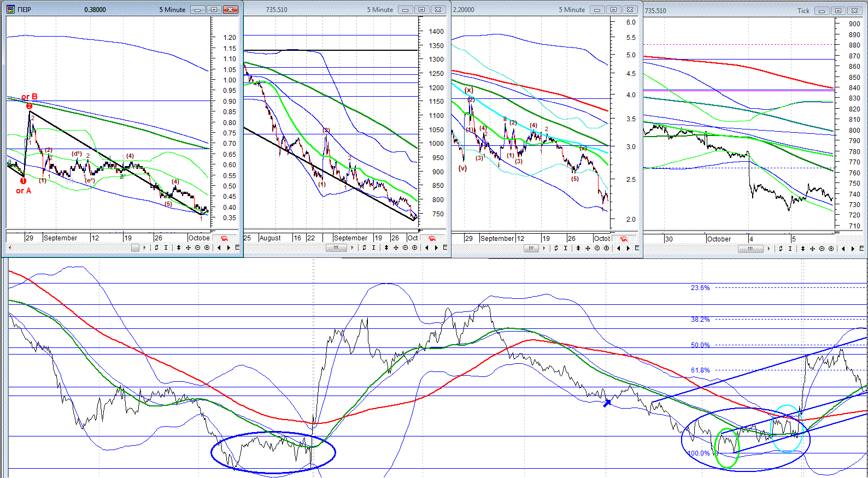Click refresh icon in the Tick chart
Image resolution: width=868 pixels, height=478 pixels.
tap(781, 249)
